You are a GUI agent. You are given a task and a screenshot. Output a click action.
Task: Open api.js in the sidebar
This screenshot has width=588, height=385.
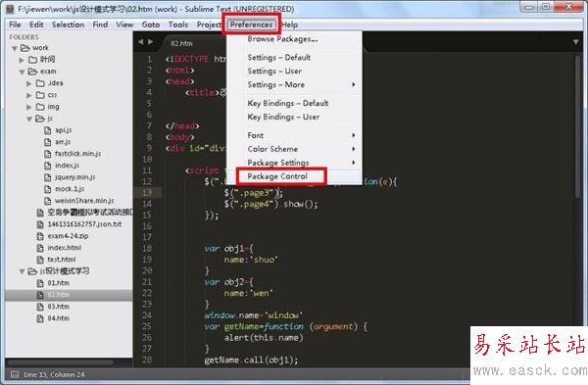(x=64, y=130)
